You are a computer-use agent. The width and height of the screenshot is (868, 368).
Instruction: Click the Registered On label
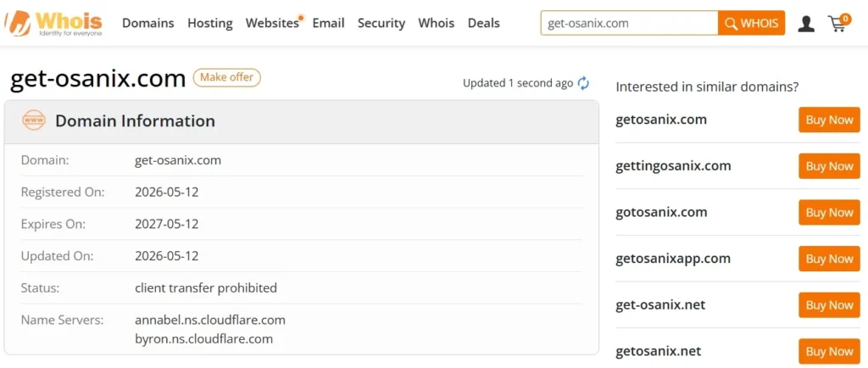[x=63, y=192]
